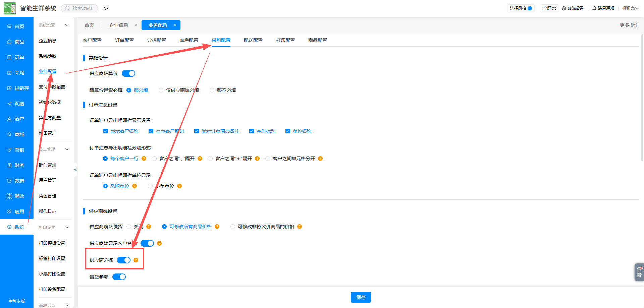Open the 商品 sidebar module
Image resolution: width=644 pixels, height=308 pixels.
16,42
